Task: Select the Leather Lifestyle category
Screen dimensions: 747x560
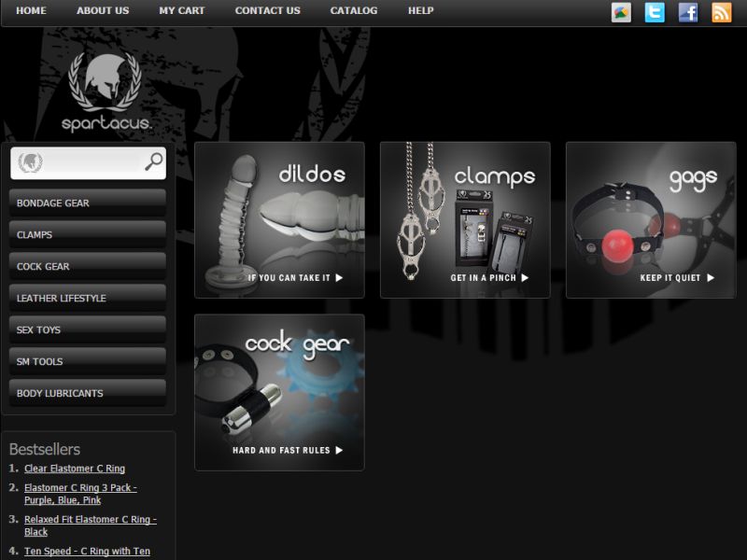Action: point(88,299)
